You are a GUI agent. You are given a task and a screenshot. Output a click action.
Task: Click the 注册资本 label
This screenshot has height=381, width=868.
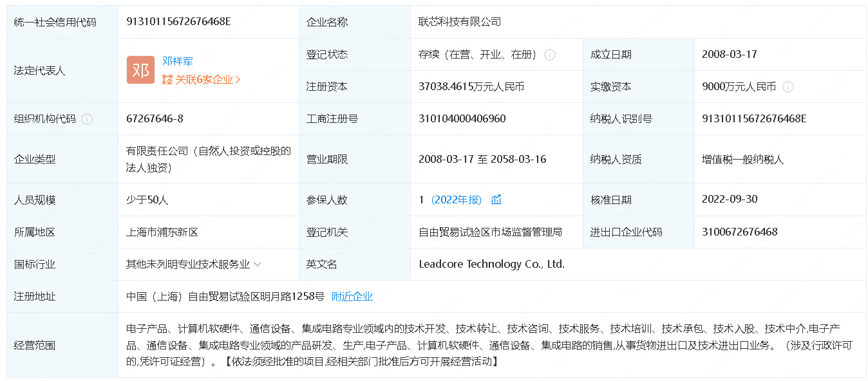(x=327, y=87)
